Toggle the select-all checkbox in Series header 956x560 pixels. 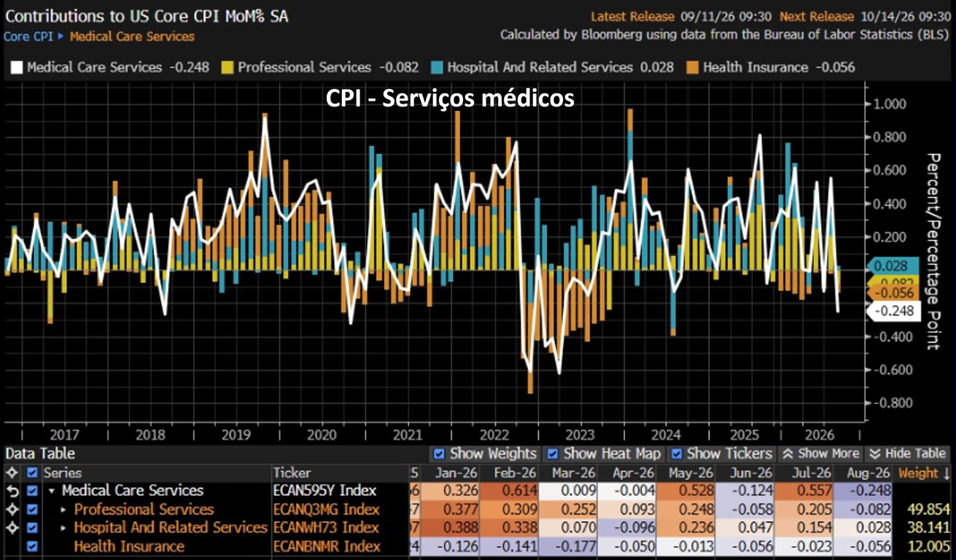32,472
